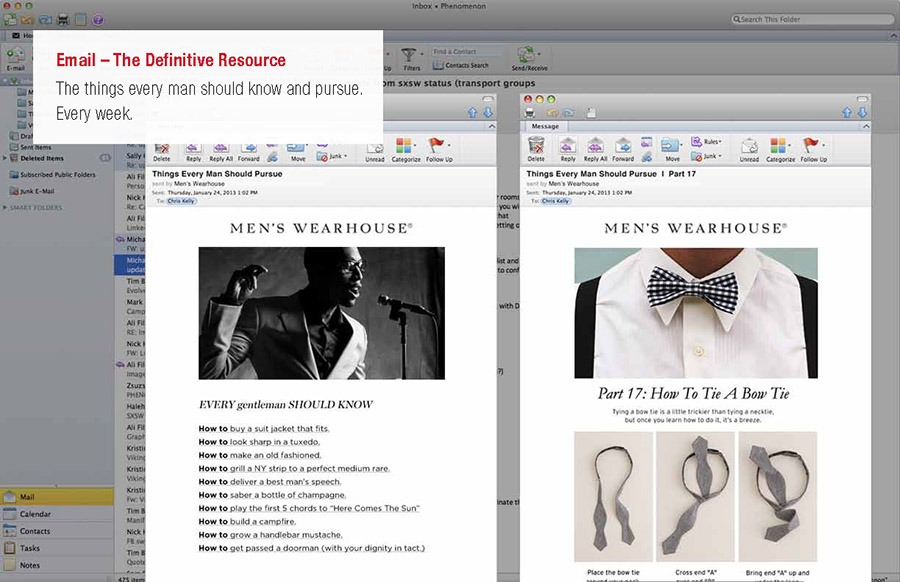This screenshot has width=900, height=582.
Task: Click Forward in the Part 17 message window
Action: [x=623, y=149]
